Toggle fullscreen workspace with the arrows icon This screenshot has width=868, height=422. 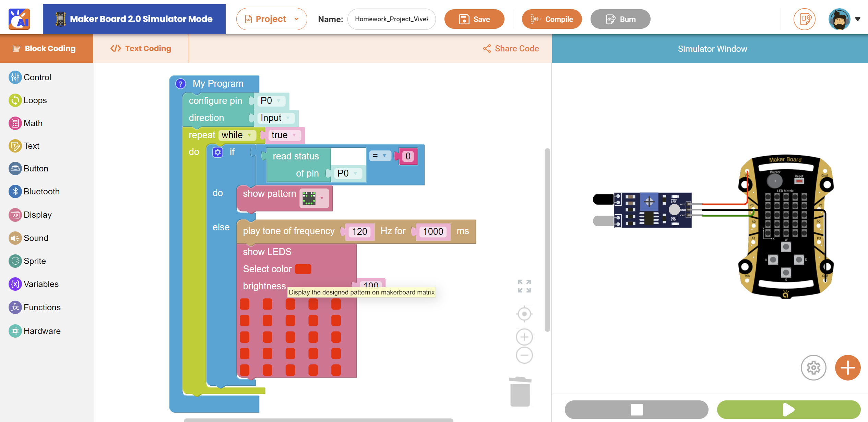[524, 286]
